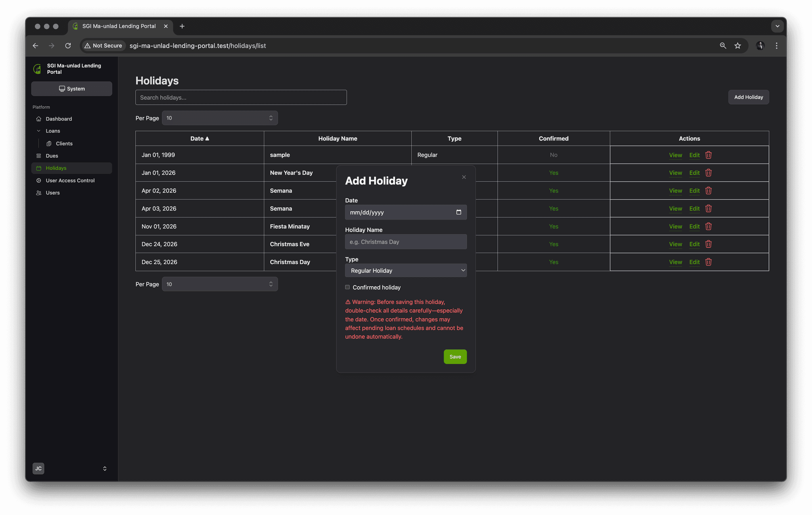This screenshot has width=812, height=515.
Task: Close the Add Holiday dialog
Action: pyautogui.click(x=464, y=177)
